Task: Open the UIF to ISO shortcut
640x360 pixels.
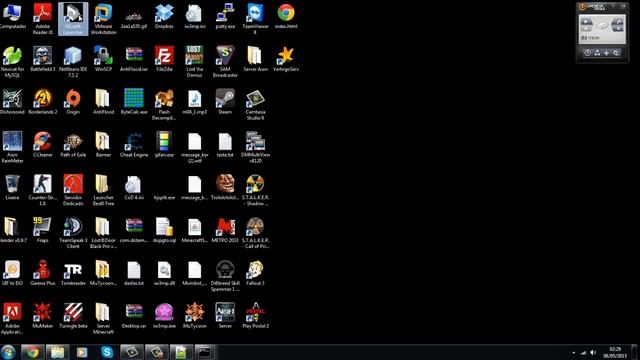Action: pyautogui.click(x=12, y=273)
